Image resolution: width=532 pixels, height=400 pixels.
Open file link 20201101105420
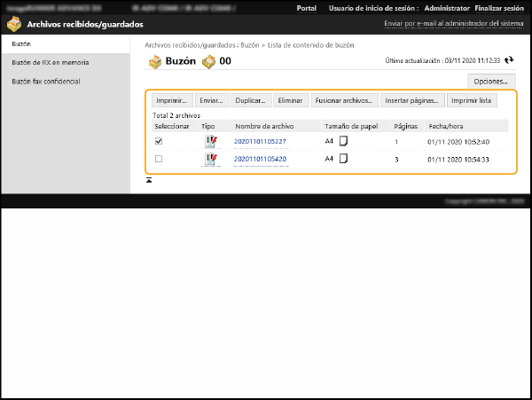260,159
